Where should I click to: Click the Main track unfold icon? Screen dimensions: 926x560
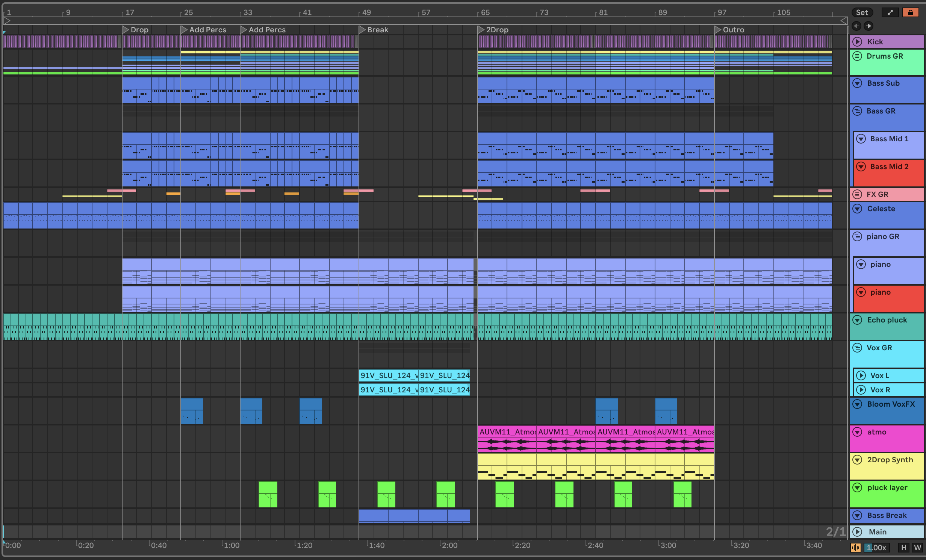(x=857, y=532)
